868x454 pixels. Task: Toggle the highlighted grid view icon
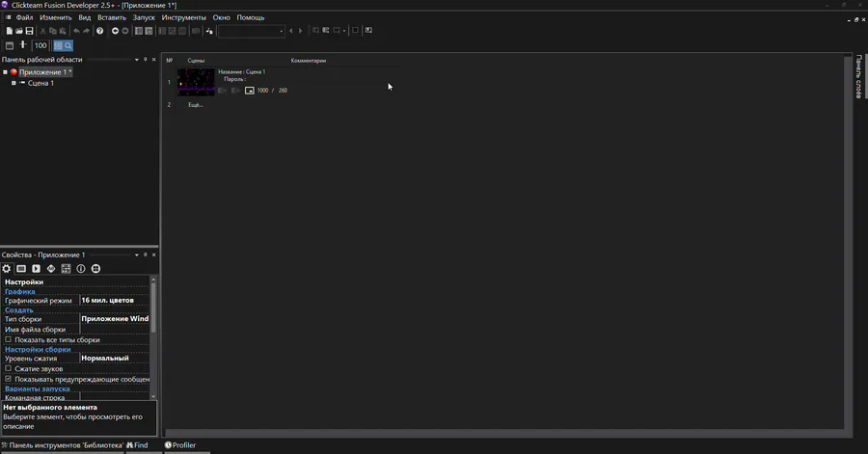[x=58, y=46]
